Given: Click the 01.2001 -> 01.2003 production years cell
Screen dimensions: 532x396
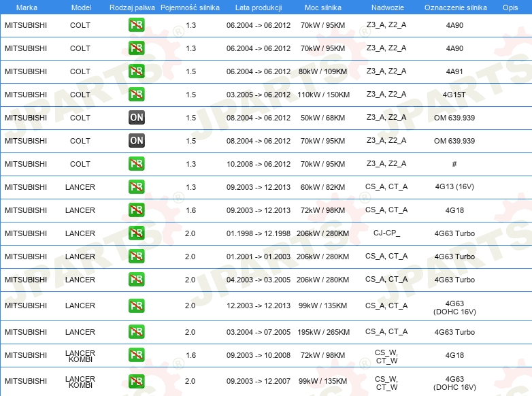Looking at the screenshot, I should 259,257.
